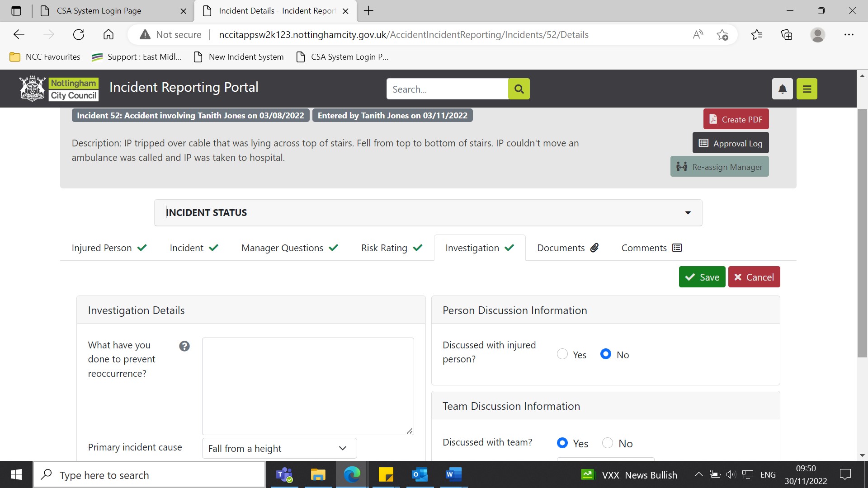Select No for discussed with team

click(x=608, y=443)
